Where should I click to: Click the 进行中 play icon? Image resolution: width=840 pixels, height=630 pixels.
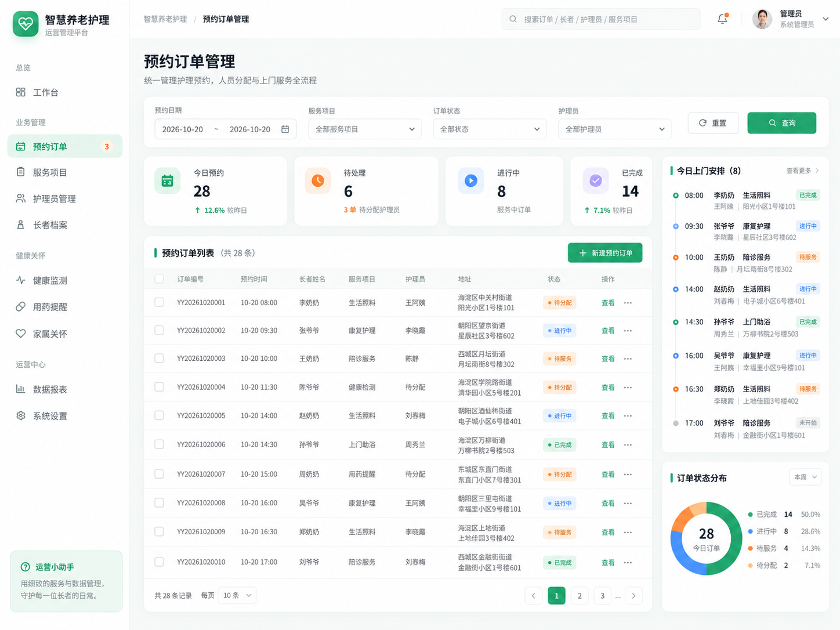[470, 180]
